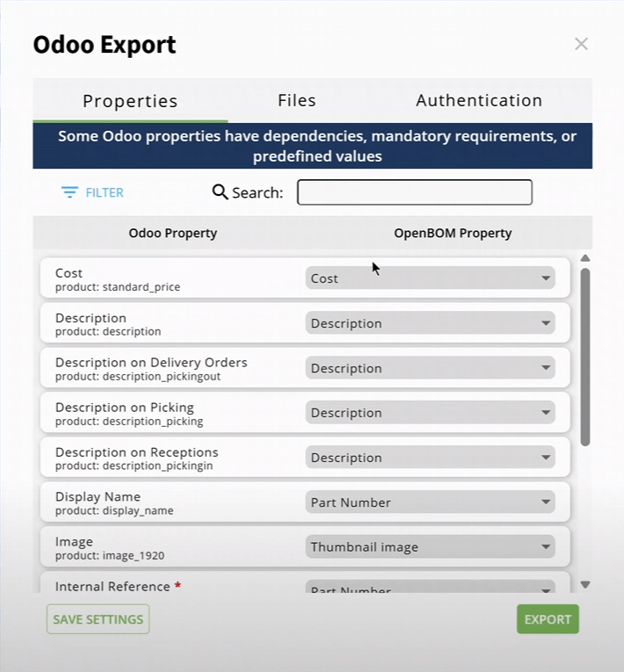The height and width of the screenshot is (672, 624).
Task: Click the green Export button
Action: 548,619
